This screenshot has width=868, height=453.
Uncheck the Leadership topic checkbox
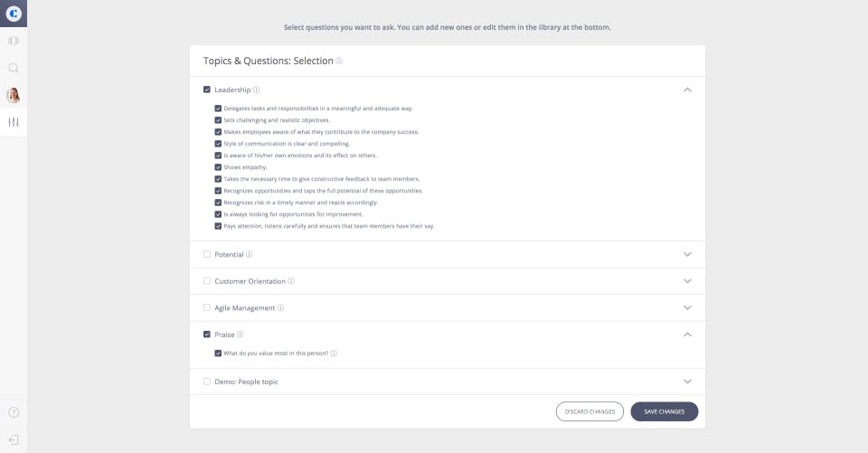(x=207, y=90)
